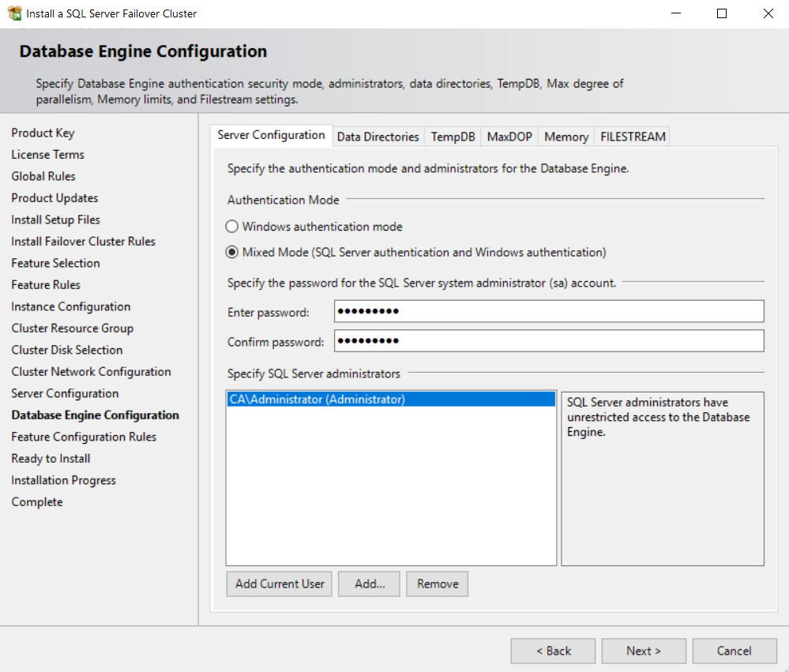This screenshot has height=672, width=789.
Task: Click the SQL Server administrators description text
Action: tap(658, 417)
